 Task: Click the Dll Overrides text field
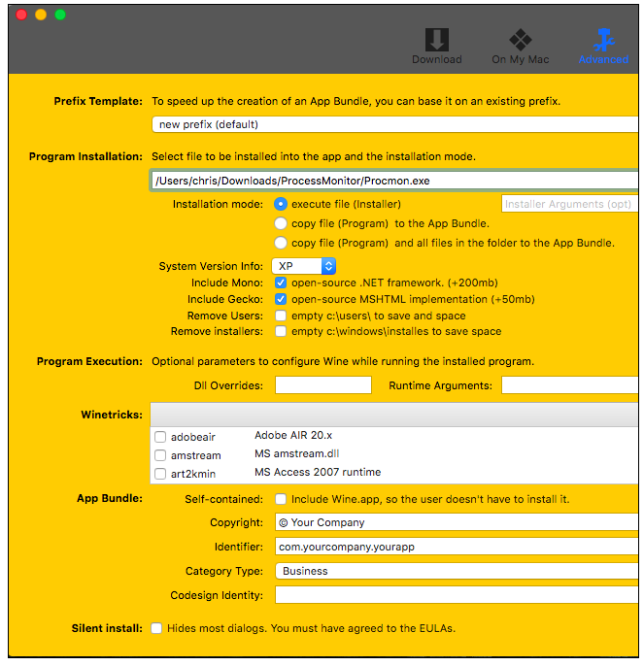322,385
